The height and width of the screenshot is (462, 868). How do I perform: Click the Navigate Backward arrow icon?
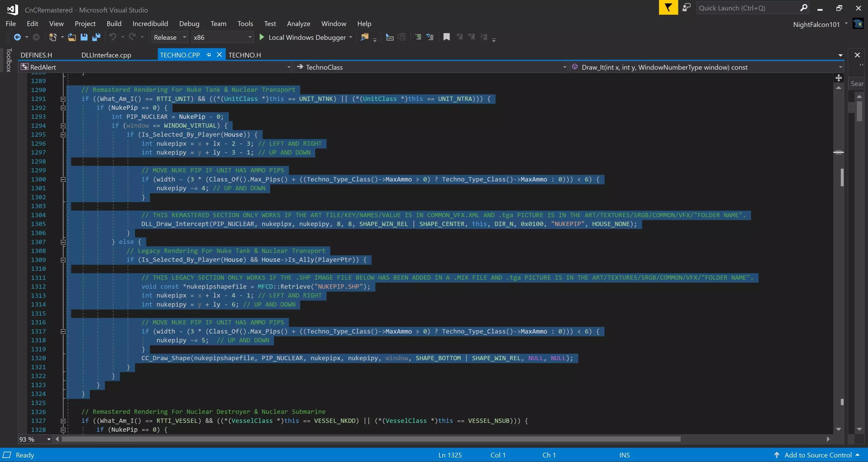17,37
